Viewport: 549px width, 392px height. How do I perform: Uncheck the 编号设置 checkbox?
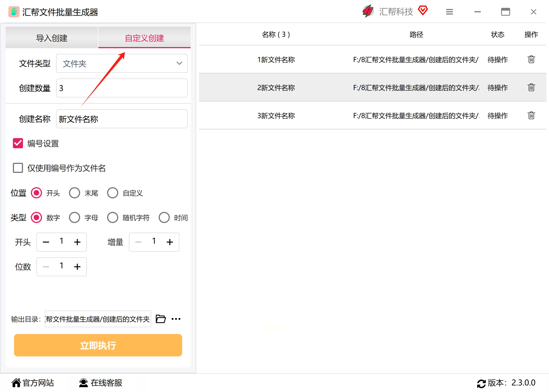pos(18,143)
